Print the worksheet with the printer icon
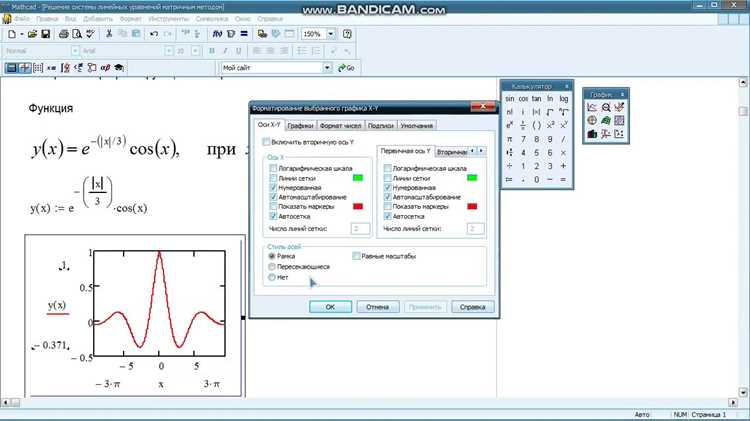750x421 pixels. (64, 34)
